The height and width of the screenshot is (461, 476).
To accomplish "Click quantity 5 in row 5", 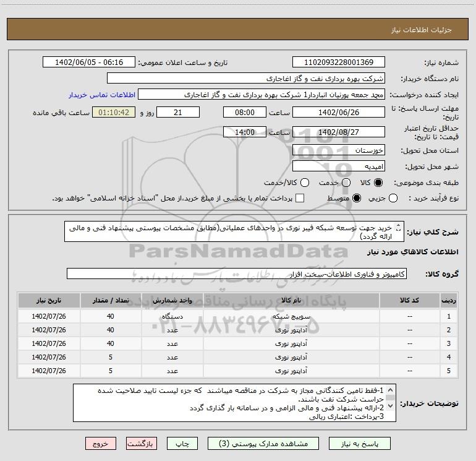I will (x=111, y=371).
